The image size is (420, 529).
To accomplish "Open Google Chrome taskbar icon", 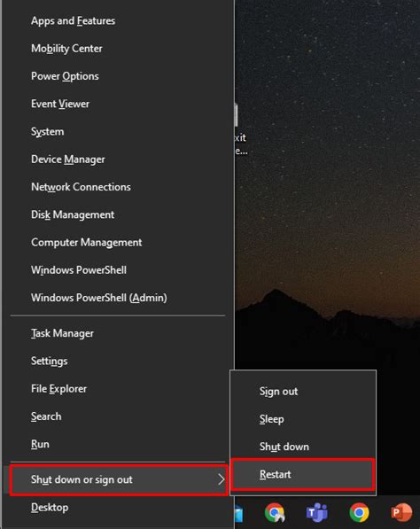I will pos(359,512).
